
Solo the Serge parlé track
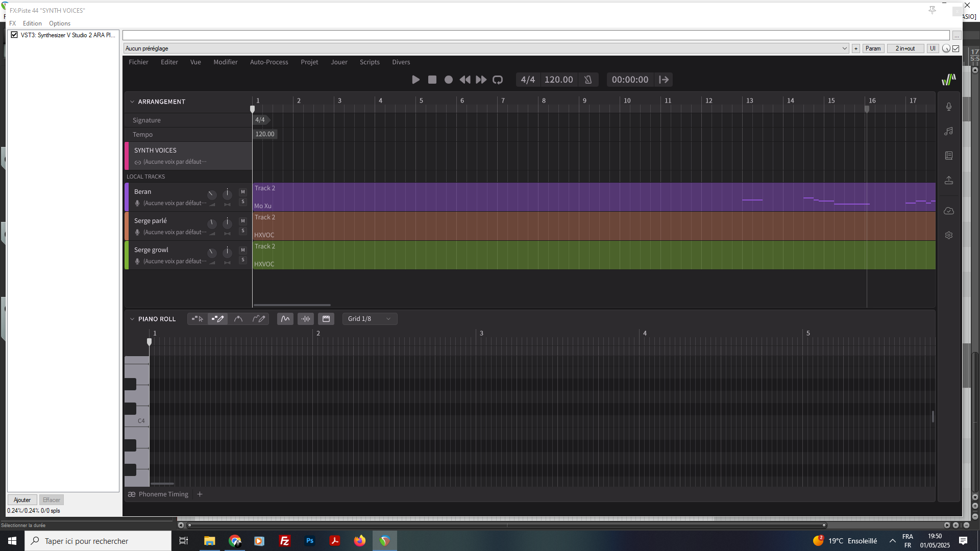(243, 231)
